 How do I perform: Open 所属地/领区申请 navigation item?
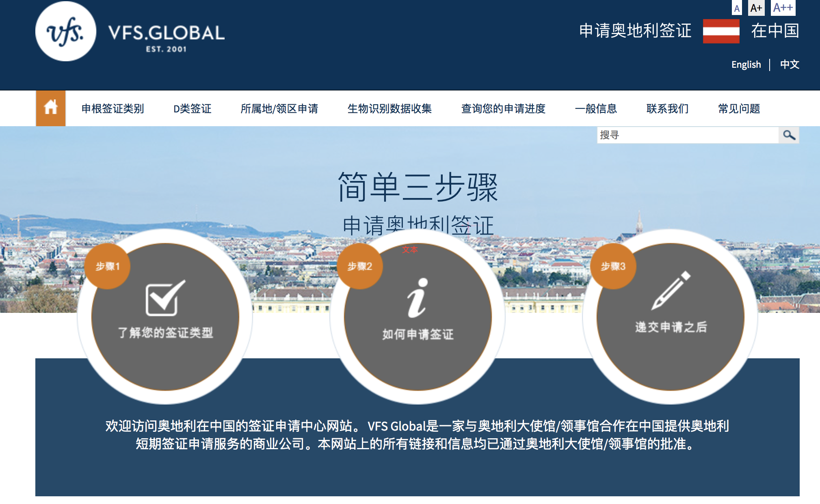tap(279, 109)
